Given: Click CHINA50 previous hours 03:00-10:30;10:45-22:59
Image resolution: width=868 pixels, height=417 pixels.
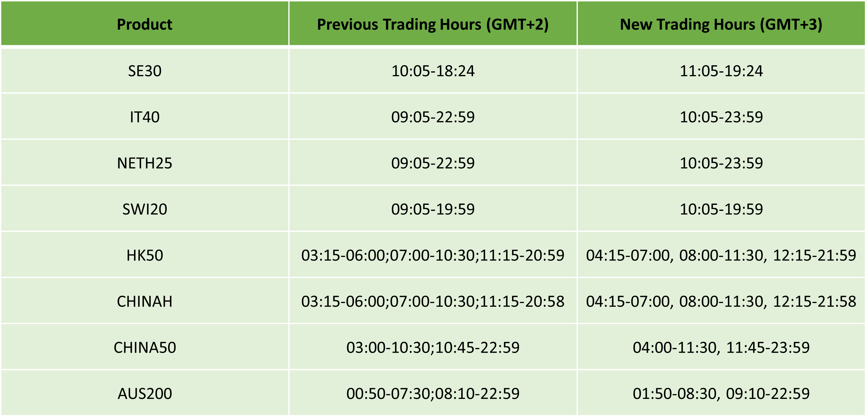Looking at the screenshot, I should pos(433,348).
